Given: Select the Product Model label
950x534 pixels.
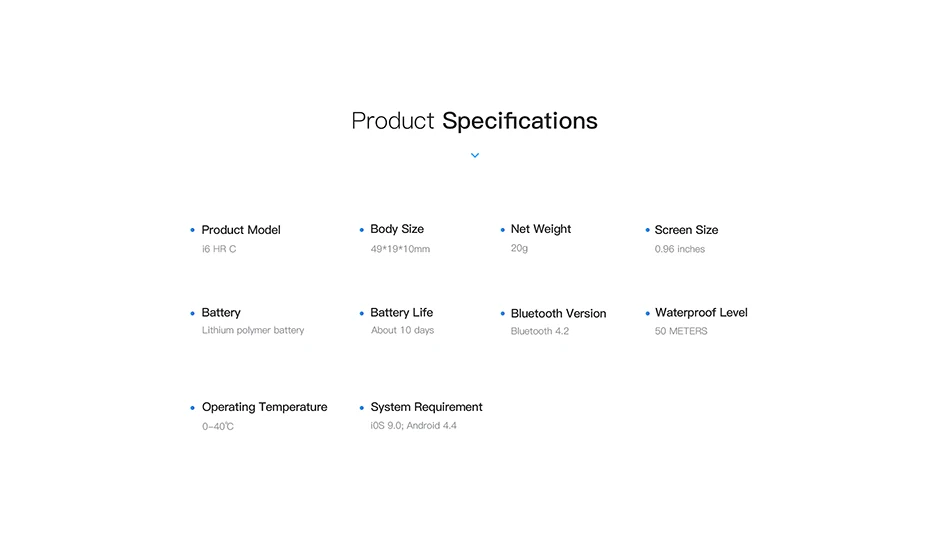Looking at the screenshot, I should [241, 230].
